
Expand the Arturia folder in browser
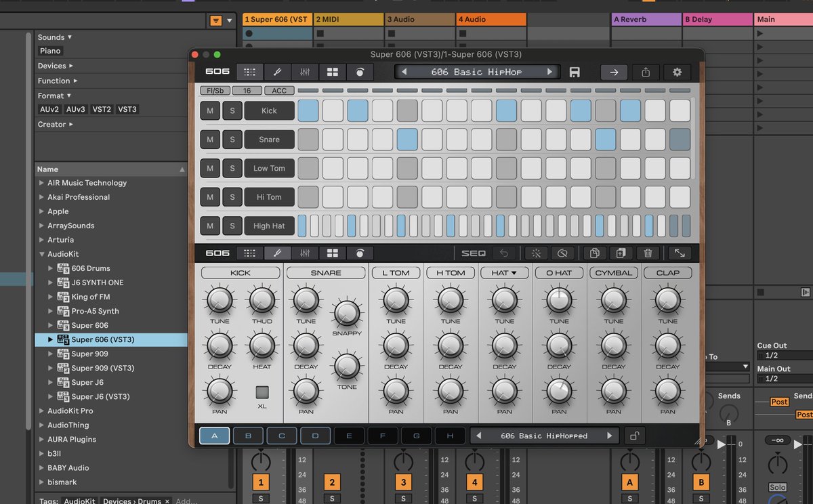(x=41, y=240)
